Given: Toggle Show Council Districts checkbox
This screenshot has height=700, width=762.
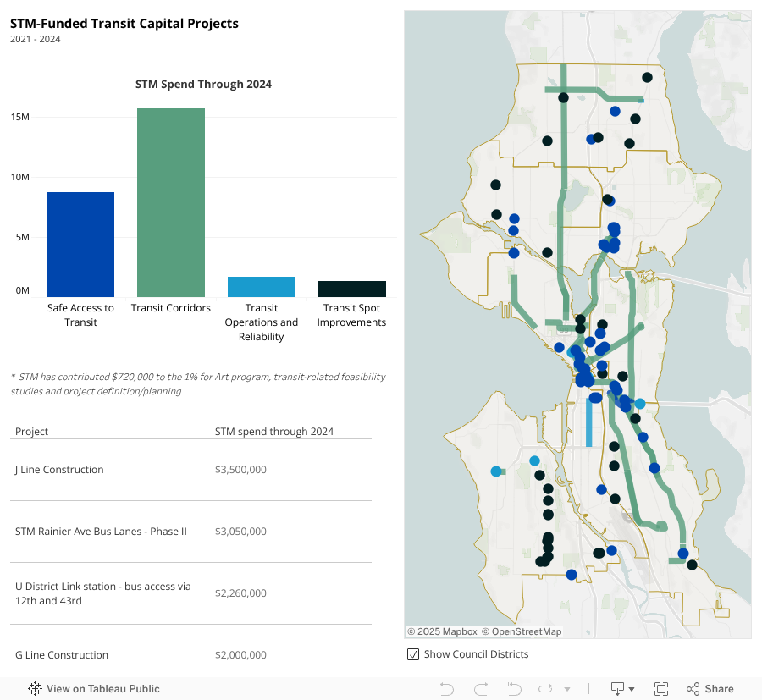Looking at the screenshot, I should [413, 653].
